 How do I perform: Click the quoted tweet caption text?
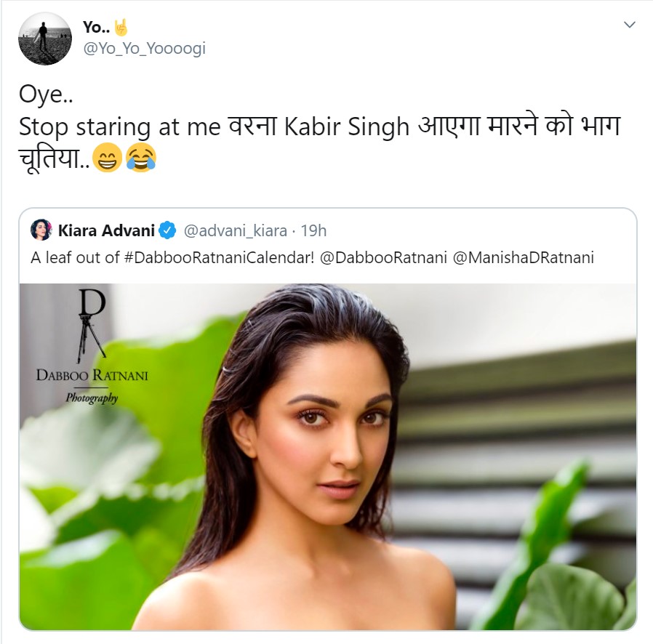pos(313,258)
